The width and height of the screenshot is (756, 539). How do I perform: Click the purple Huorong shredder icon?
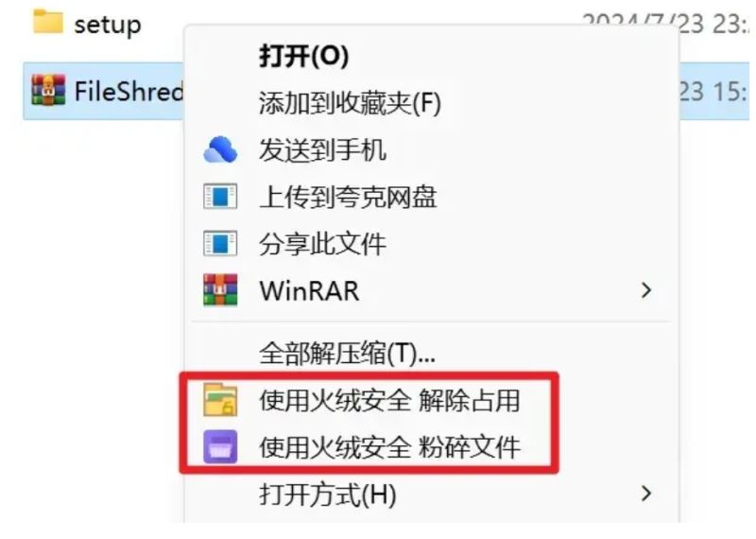220,447
